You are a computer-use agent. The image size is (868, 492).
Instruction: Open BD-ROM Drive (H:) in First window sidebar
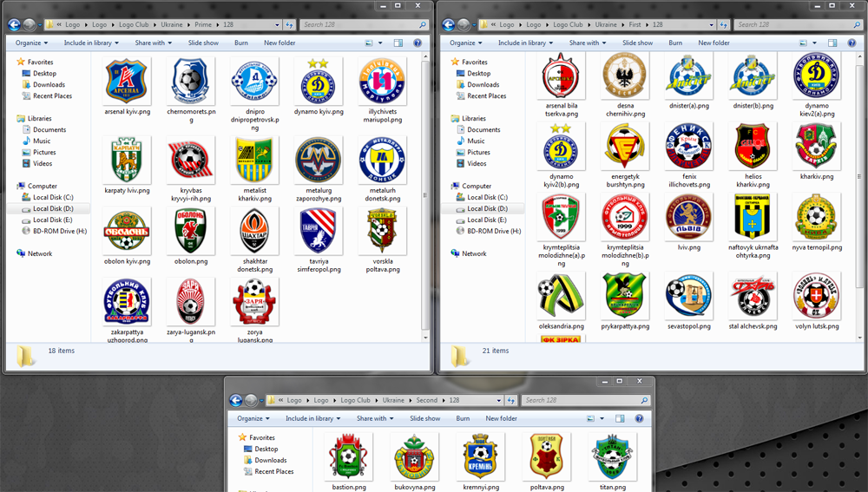click(494, 231)
